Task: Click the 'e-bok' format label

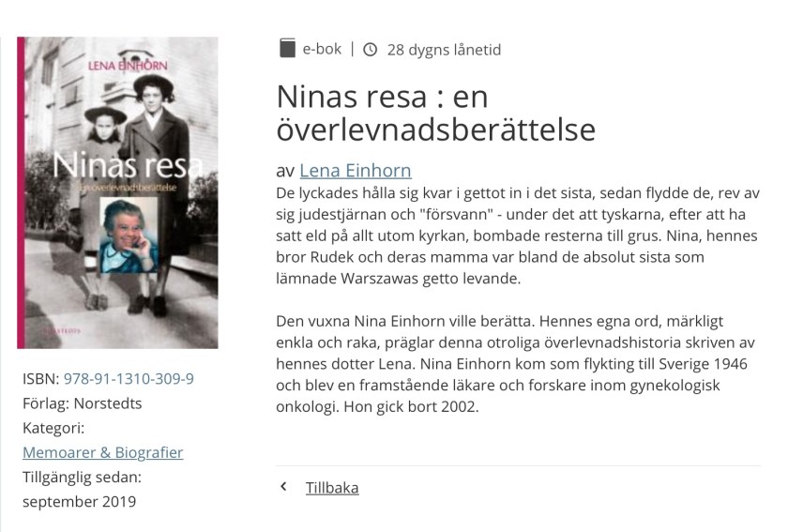Action: (322, 49)
